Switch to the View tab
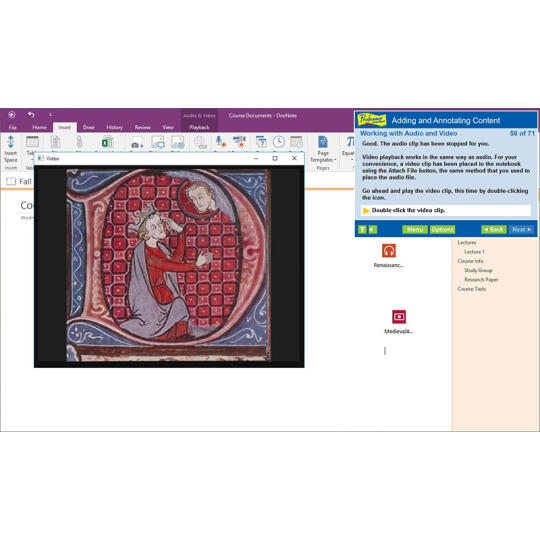 pos(168,127)
